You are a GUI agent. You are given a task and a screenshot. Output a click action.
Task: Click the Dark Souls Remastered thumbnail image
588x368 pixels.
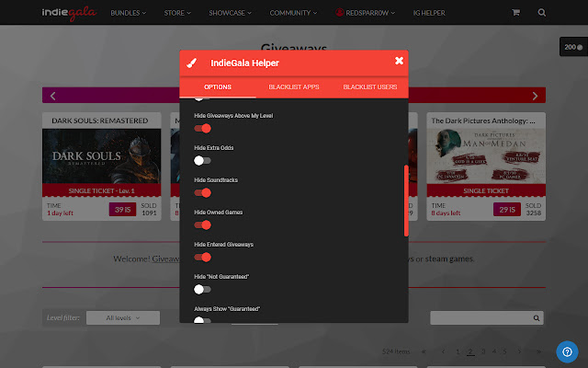tap(102, 156)
